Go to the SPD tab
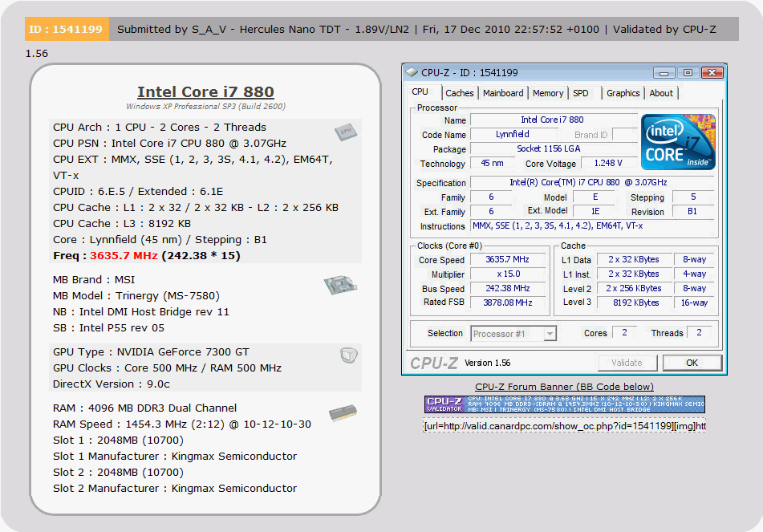The height and width of the screenshot is (532, 763). click(581, 93)
